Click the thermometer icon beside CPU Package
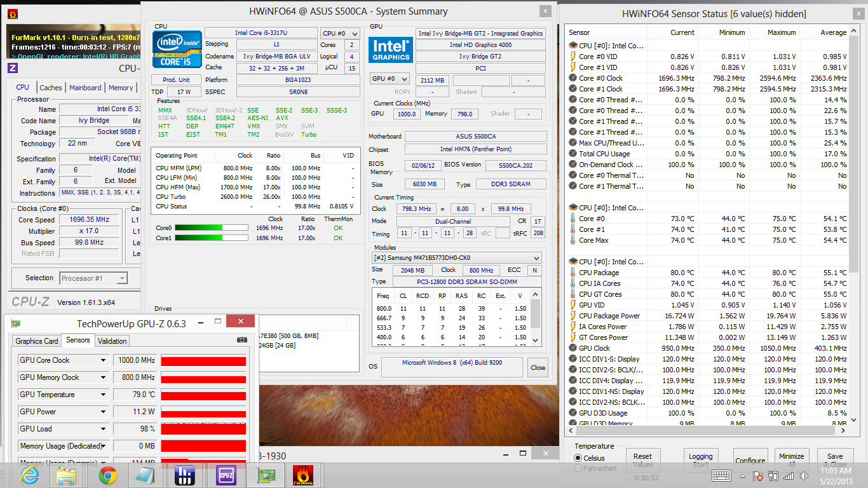The height and width of the screenshot is (488, 868). 572,273
